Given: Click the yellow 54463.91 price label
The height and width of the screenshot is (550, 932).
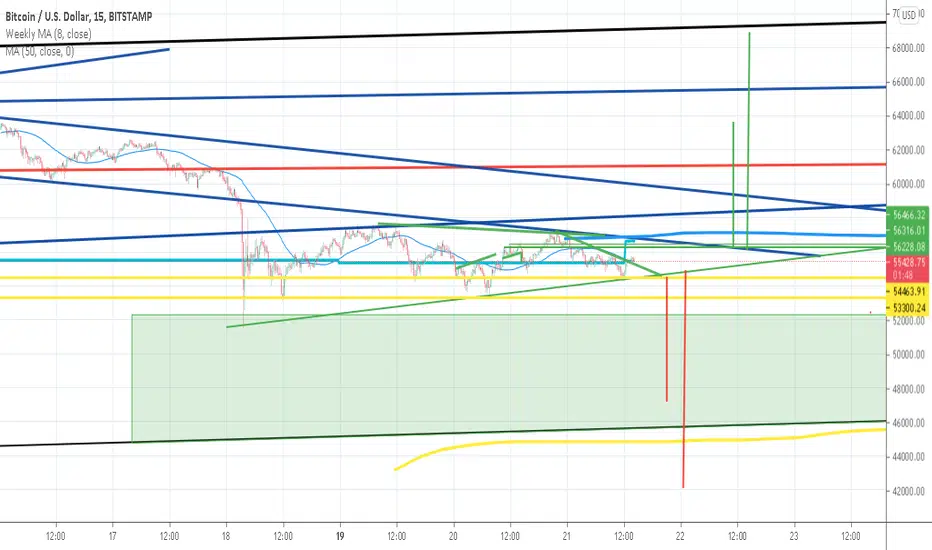Looking at the screenshot, I should 908,291.
